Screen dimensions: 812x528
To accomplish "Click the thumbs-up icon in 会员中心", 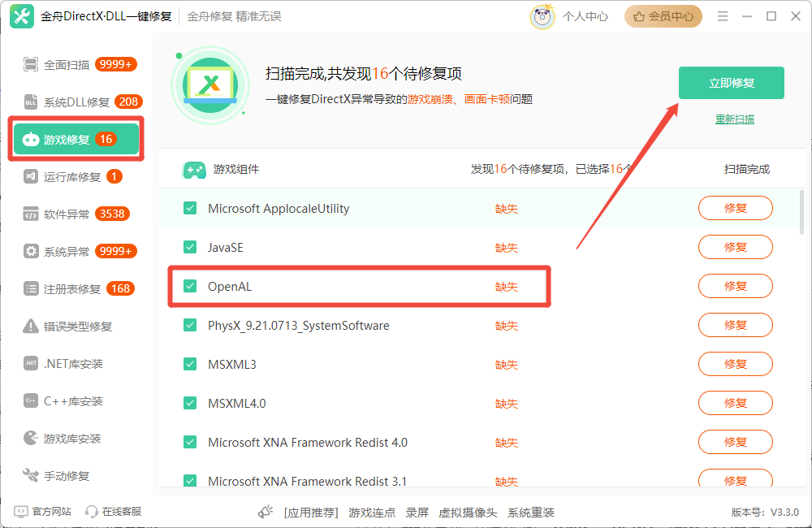I will [639, 16].
